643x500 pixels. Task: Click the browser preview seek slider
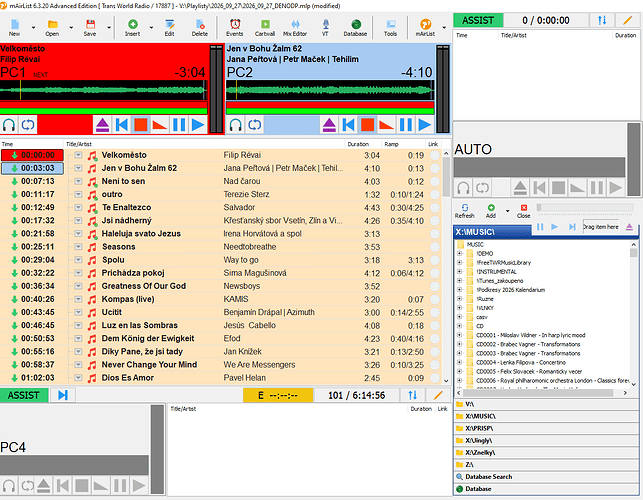(x=585, y=207)
